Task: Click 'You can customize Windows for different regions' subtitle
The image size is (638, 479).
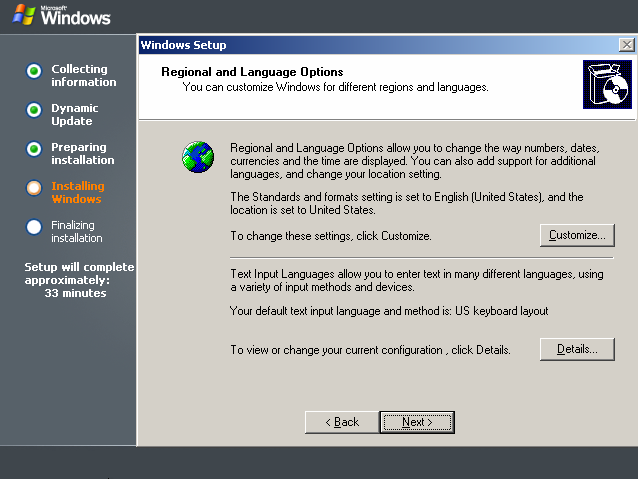Action: pos(336,87)
